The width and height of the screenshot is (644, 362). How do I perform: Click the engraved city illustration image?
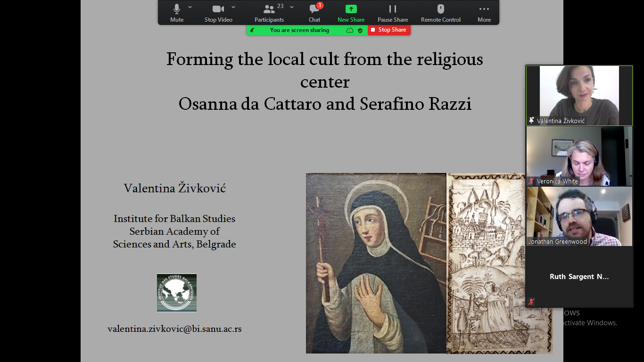coord(499,263)
